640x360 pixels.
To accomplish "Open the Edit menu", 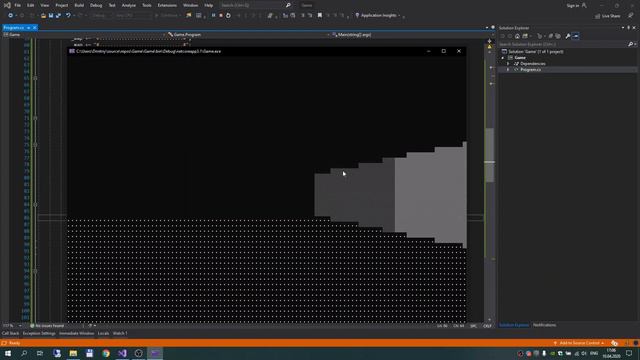I will point(31,5).
